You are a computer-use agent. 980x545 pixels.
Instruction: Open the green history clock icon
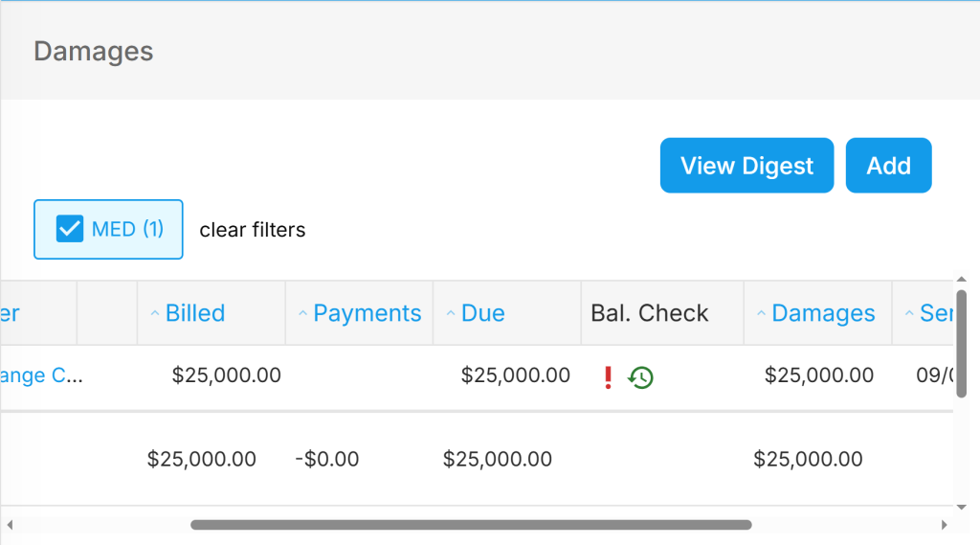click(640, 377)
